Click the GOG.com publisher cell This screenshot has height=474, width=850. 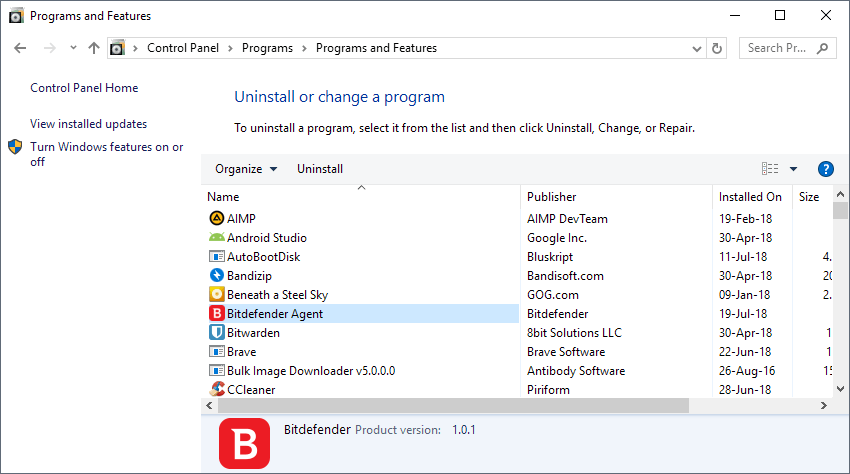pyautogui.click(x=552, y=294)
